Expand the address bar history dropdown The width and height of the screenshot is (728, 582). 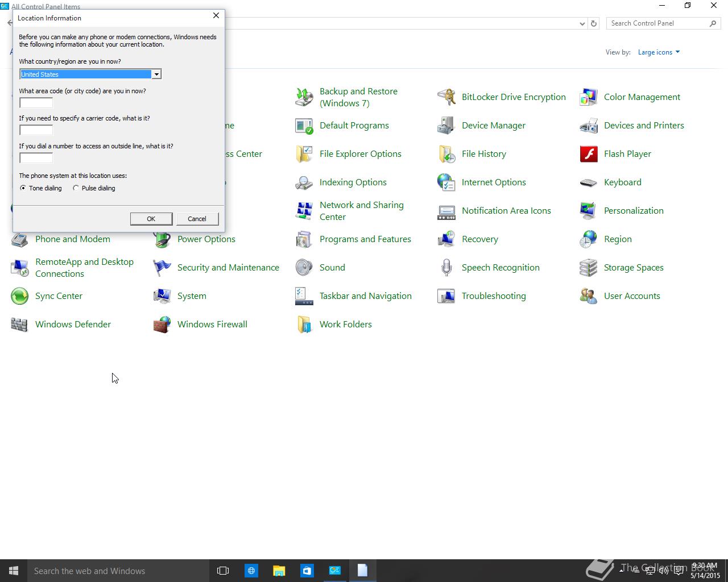point(582,23)
